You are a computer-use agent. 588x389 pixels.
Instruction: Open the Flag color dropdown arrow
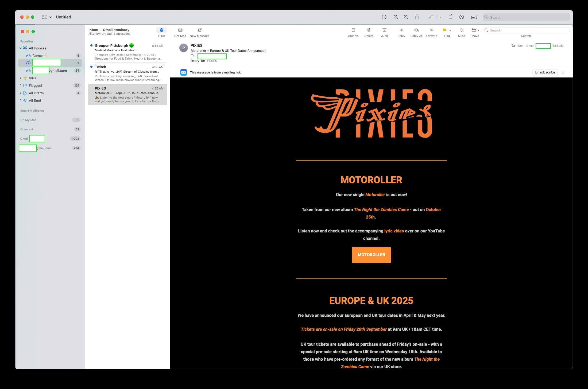click(x=451, y=30)
